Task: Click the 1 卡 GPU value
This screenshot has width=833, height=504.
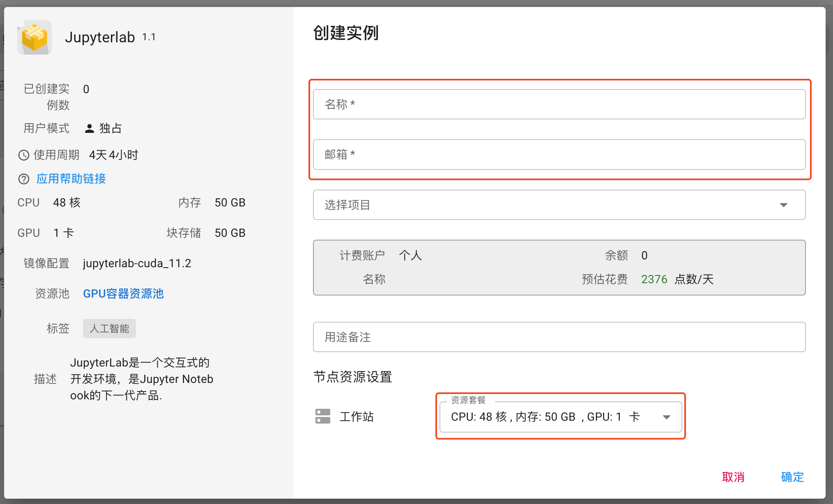Action: [64, 233]
